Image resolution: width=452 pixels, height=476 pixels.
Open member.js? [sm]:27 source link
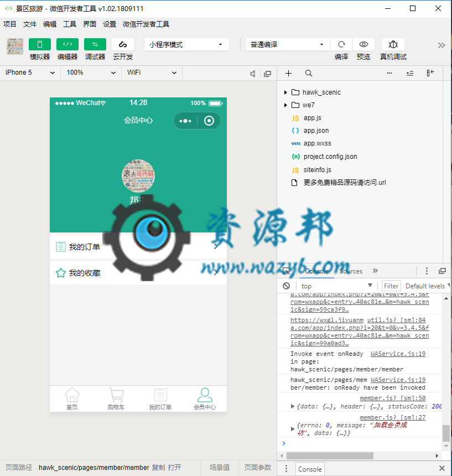(x=393, y=417)
